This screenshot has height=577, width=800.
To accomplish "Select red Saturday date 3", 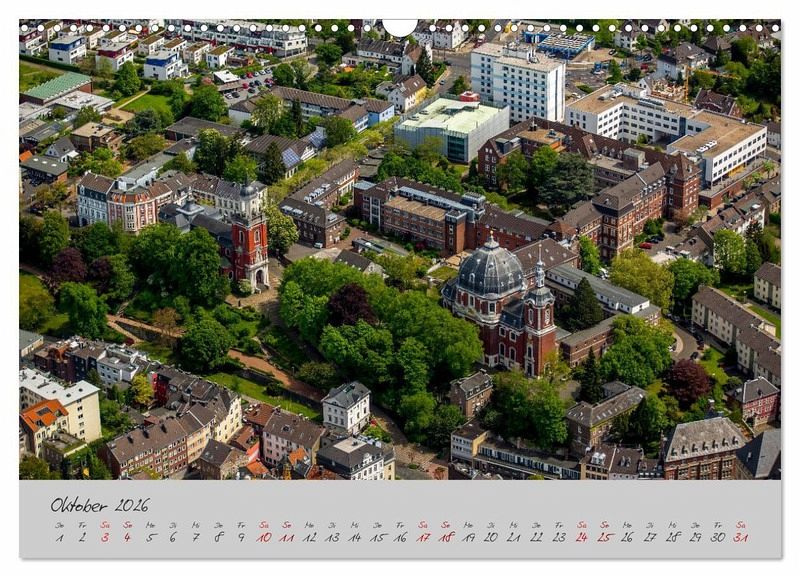I will pyautogui.click(x=105, y=537).
